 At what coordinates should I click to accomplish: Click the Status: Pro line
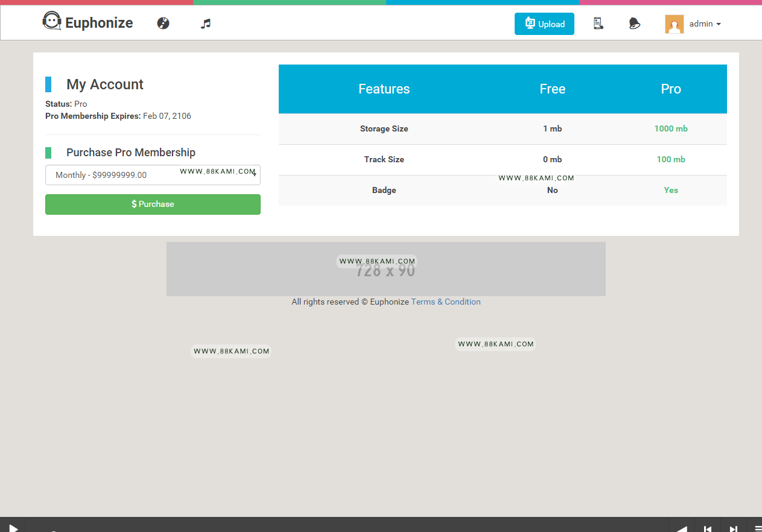pos(66,104)
